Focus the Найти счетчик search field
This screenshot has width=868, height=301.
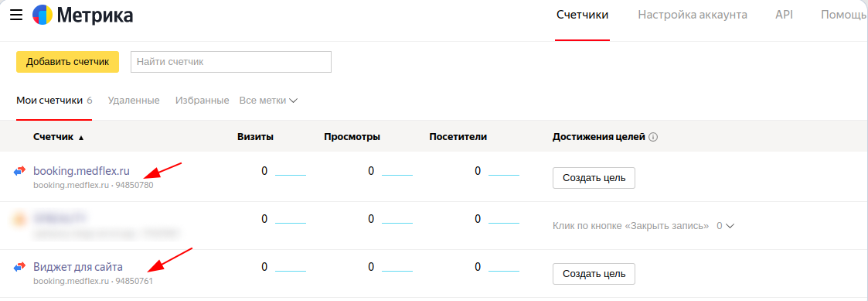[x=231, y=62]
